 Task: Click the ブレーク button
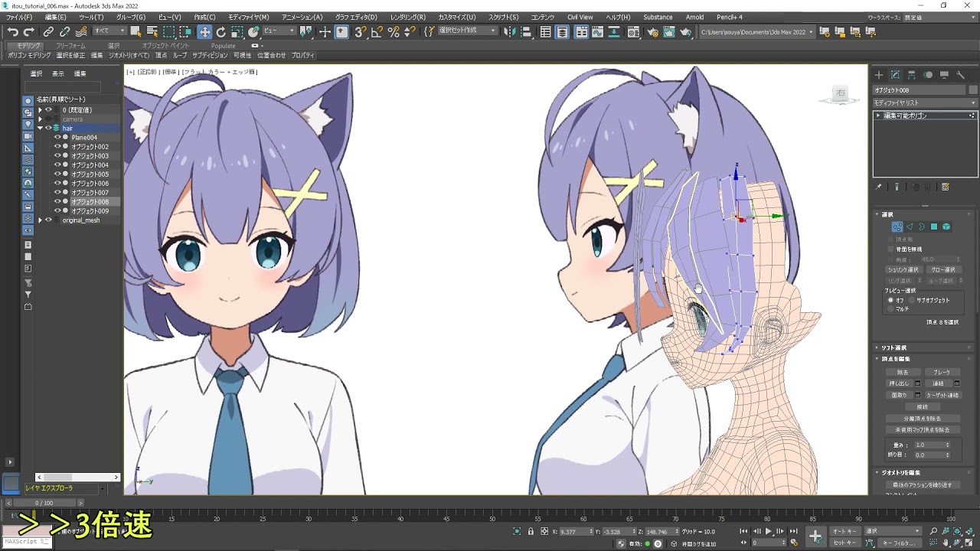[x=942, y=372]
